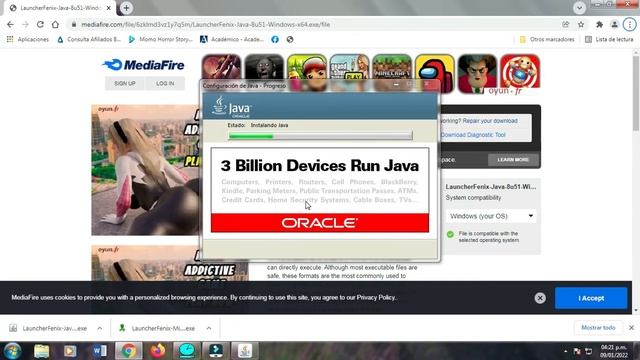640x360 pixels.
Task: Click the SIGN UP button
Action: pyautogui.click(x=124, y=83)
